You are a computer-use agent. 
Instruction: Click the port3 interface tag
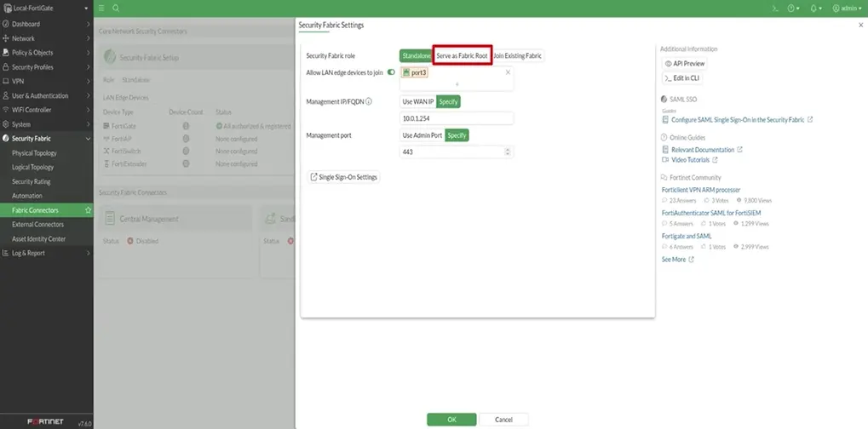coord(415,72)
